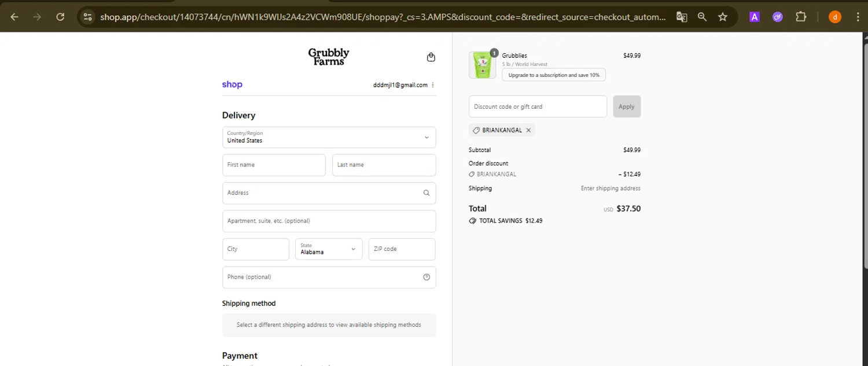Viewport: 868px width, 366px height.
Task: Bookmark this page with the star icon
Action: [x=723, y=17]
